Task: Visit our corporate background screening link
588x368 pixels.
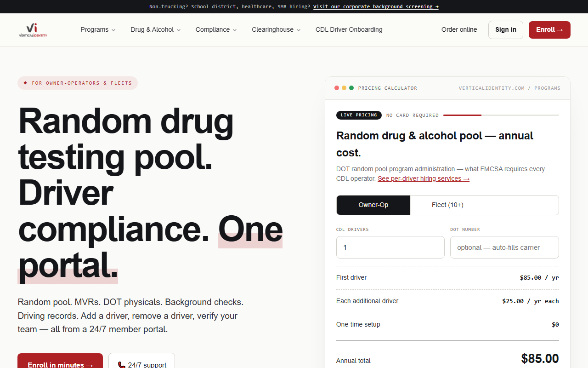Action: [376, 6]
